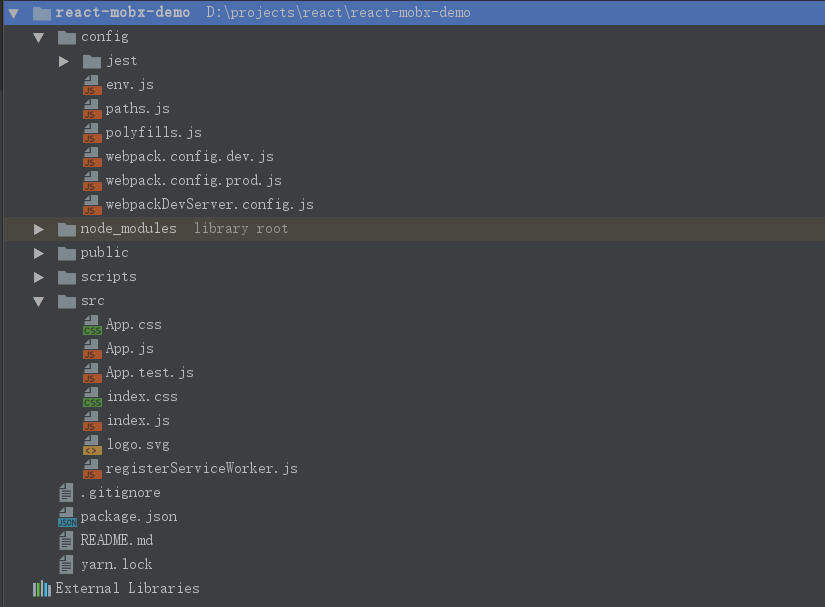Select App.test.js file name

pyautogui.click(x=149, y=373)
